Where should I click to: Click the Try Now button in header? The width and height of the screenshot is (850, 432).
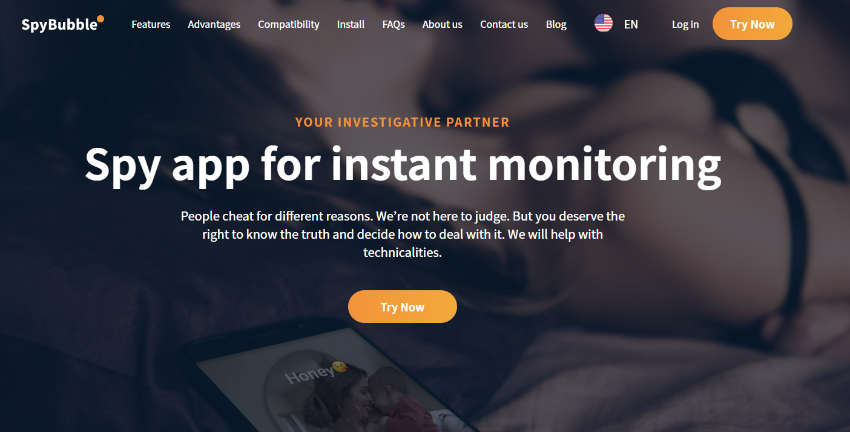click(x=752, y=24)
